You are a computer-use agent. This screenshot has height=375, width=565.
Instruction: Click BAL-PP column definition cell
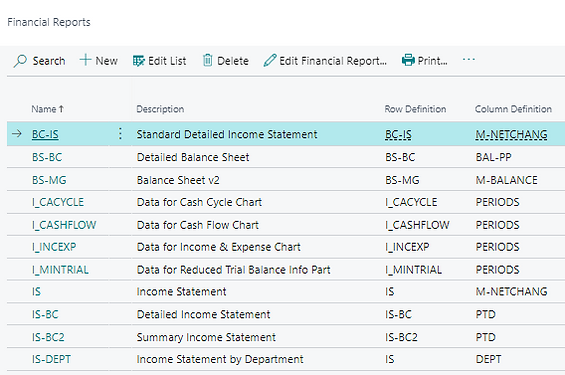pyautogui.click(x=493, y=157)
